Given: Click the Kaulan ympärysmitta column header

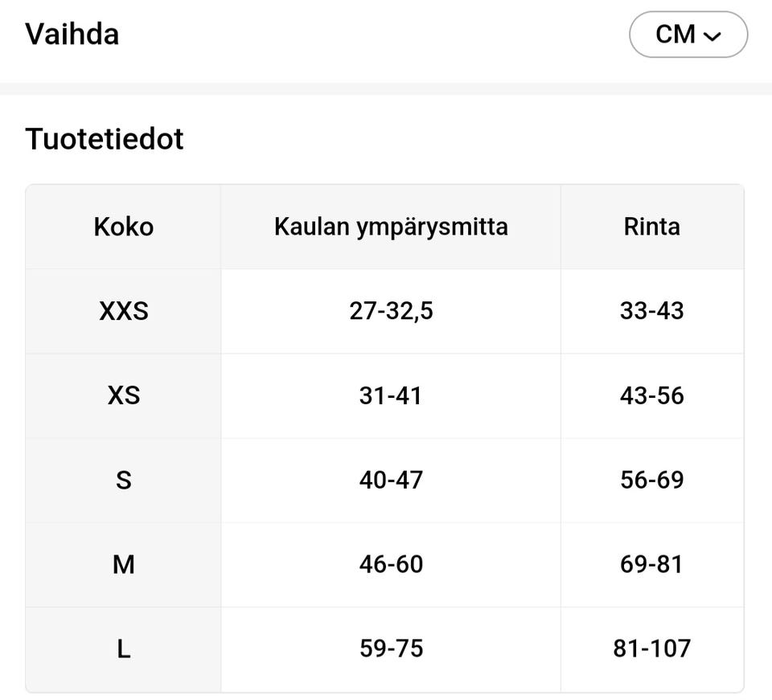Looking at the screenshot, I should [x=391, y=226].
